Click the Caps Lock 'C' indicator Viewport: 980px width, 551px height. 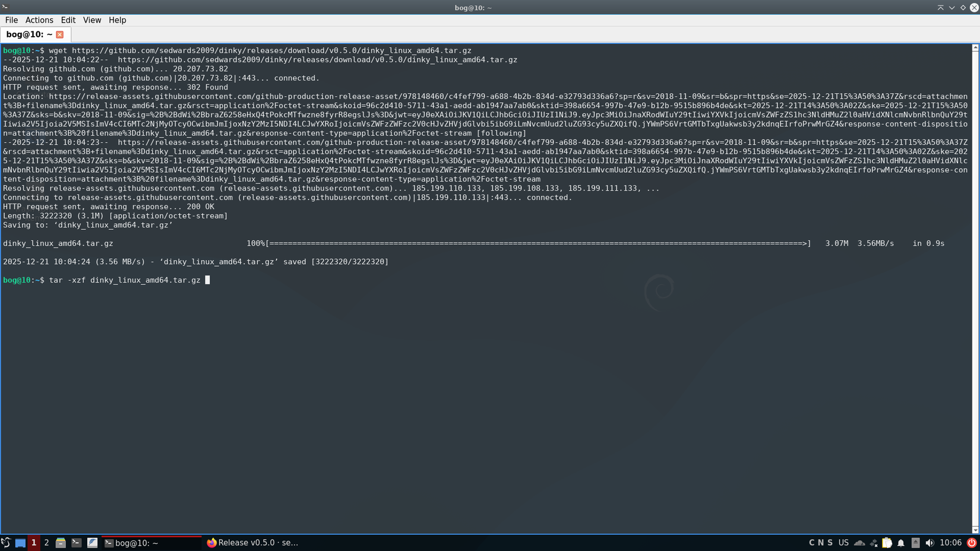point(812,543)
